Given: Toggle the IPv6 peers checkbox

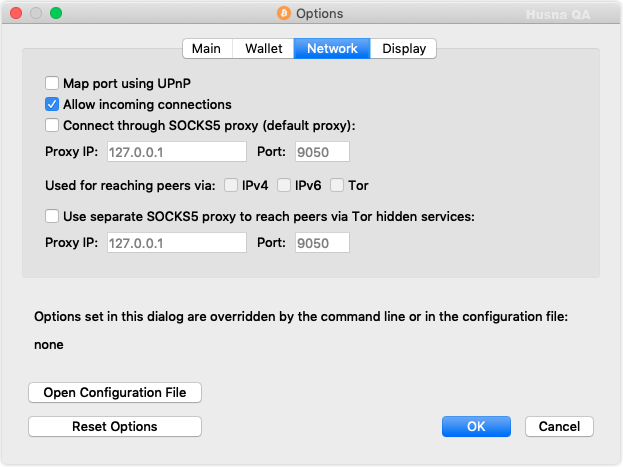Looking at the screenshot, I should pos(284,185).
